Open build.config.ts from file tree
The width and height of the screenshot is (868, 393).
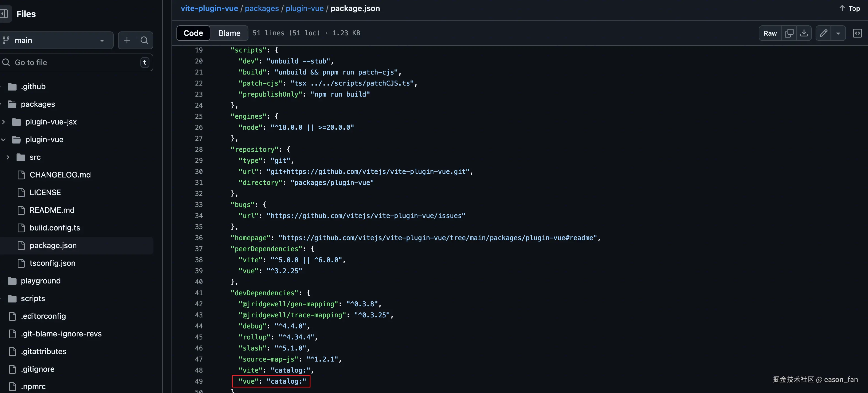coord(55,228)
